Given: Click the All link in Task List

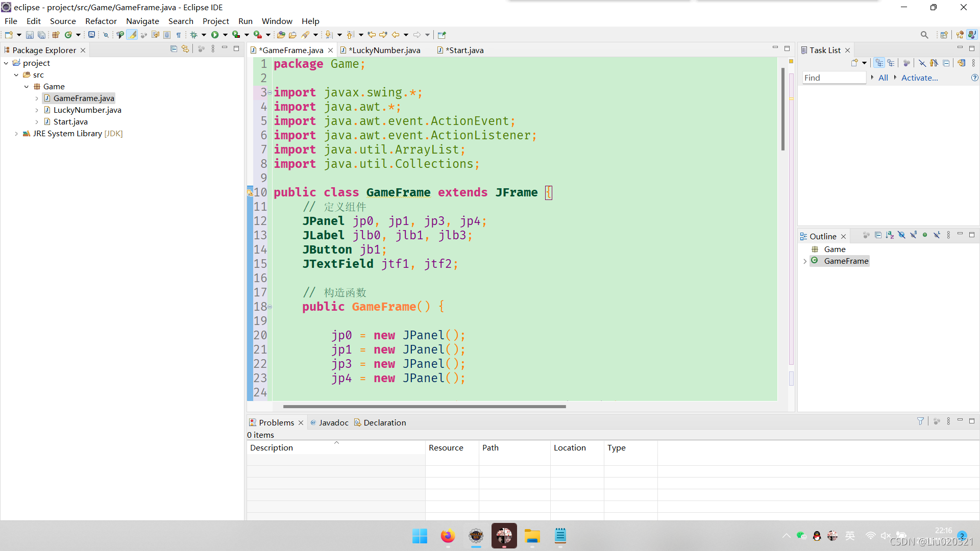Looking at the screenshot, I should point(883,78).
